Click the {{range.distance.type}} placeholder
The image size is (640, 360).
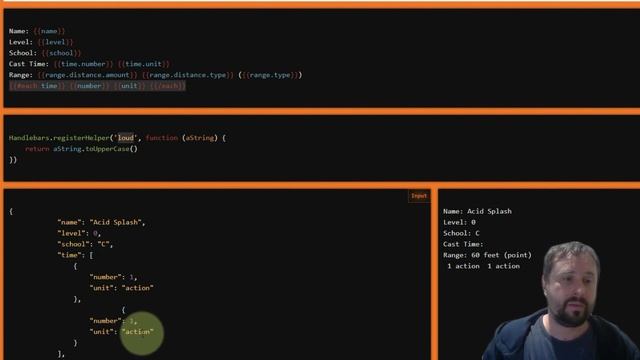(188, 75)
